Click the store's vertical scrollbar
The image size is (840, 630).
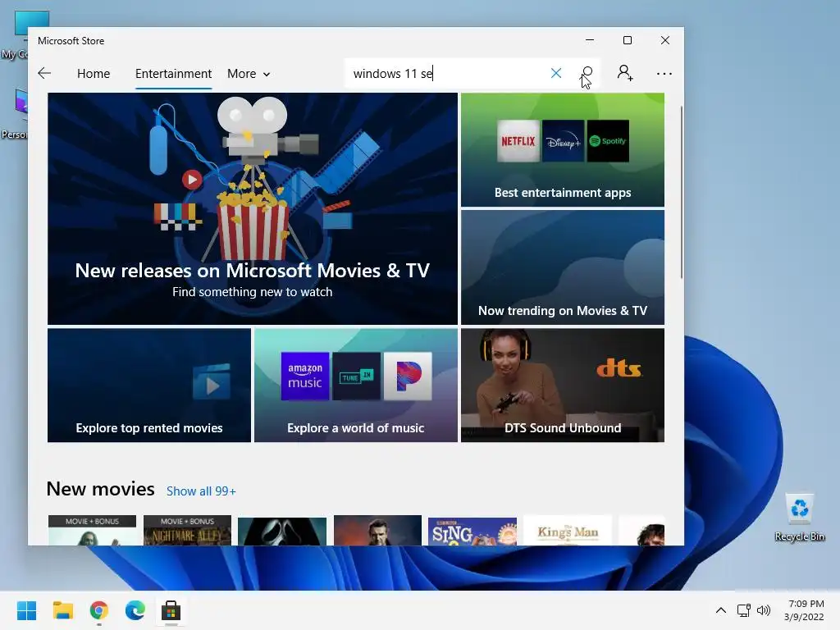[682, 192]
